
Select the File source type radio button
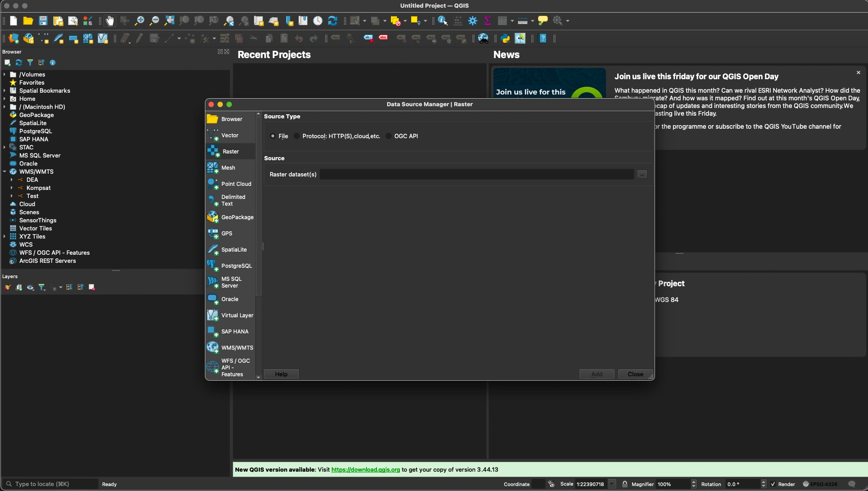tap(273, 136)
